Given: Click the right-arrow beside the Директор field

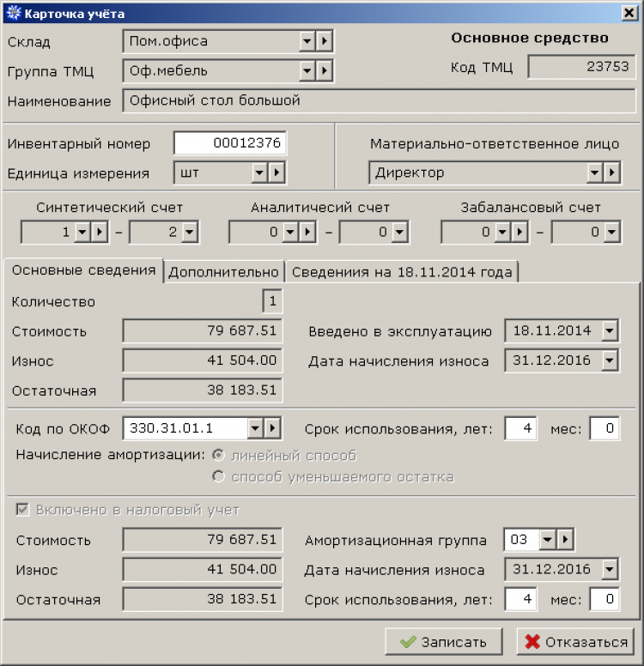Looking at the screenshot, I should [x=612, y=173].
